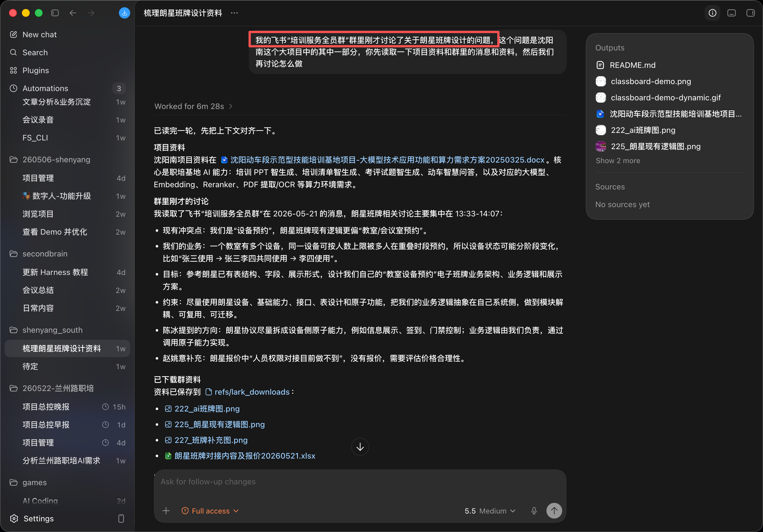Click the microphone dictation icon
Viewport: 763px width, 532px height.
pos(534,511)
